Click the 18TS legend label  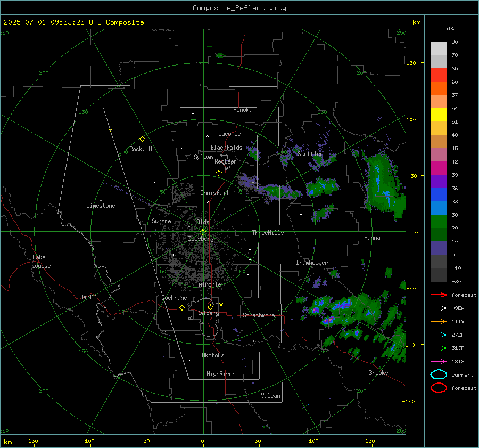tap(458, 362)
